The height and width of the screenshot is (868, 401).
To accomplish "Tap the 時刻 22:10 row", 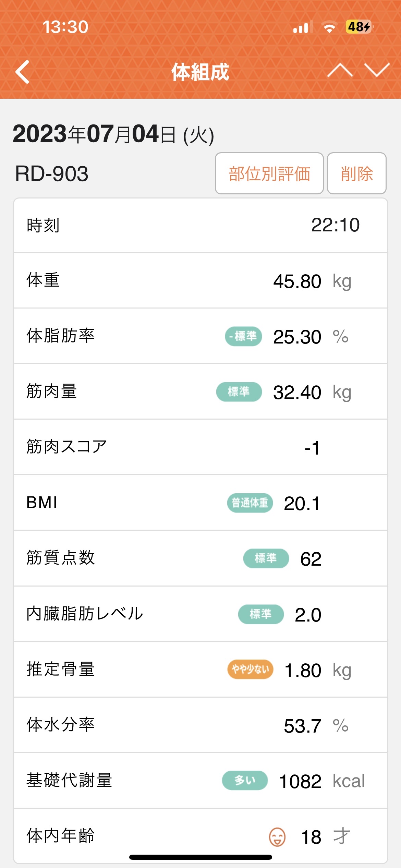I will click(200, 225).
